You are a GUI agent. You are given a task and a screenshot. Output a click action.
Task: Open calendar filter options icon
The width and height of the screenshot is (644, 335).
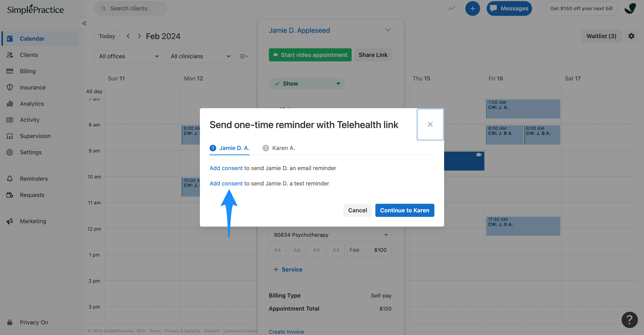coord(244,56)
